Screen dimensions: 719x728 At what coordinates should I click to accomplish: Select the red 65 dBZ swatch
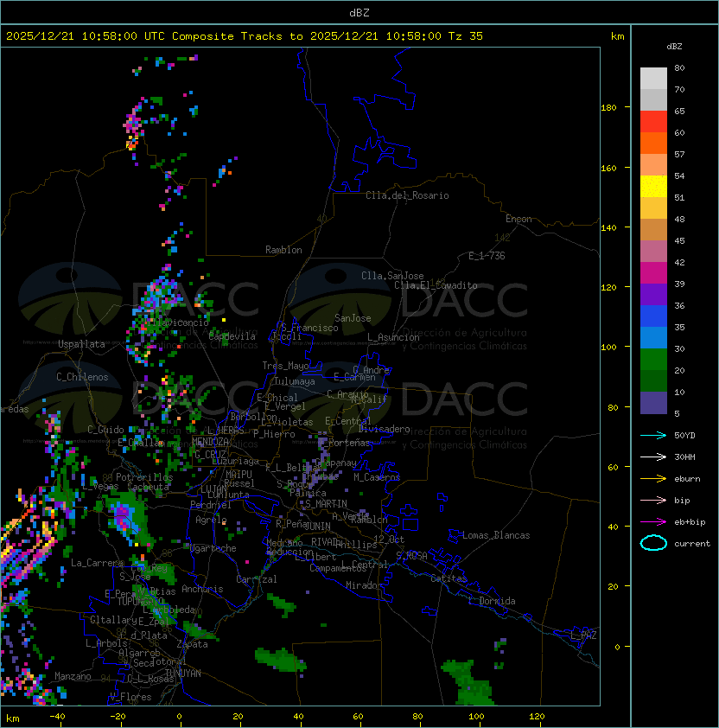pos(653,122)
